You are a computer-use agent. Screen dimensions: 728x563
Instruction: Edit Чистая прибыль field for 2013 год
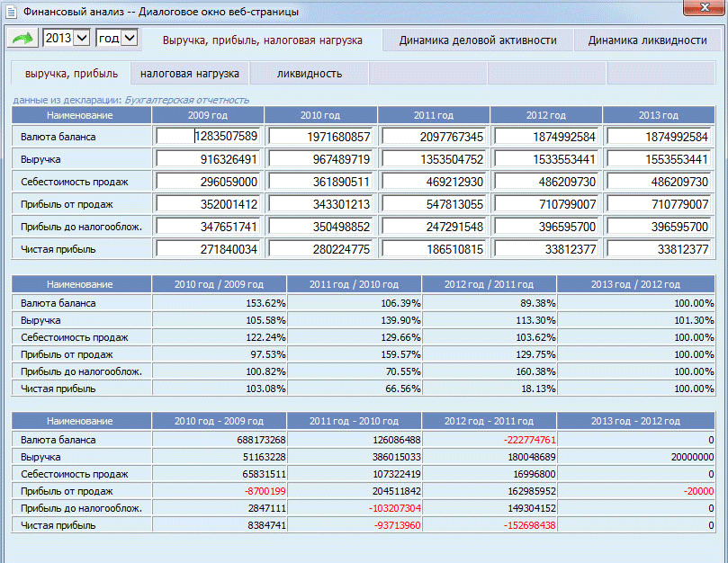[659, 249]
